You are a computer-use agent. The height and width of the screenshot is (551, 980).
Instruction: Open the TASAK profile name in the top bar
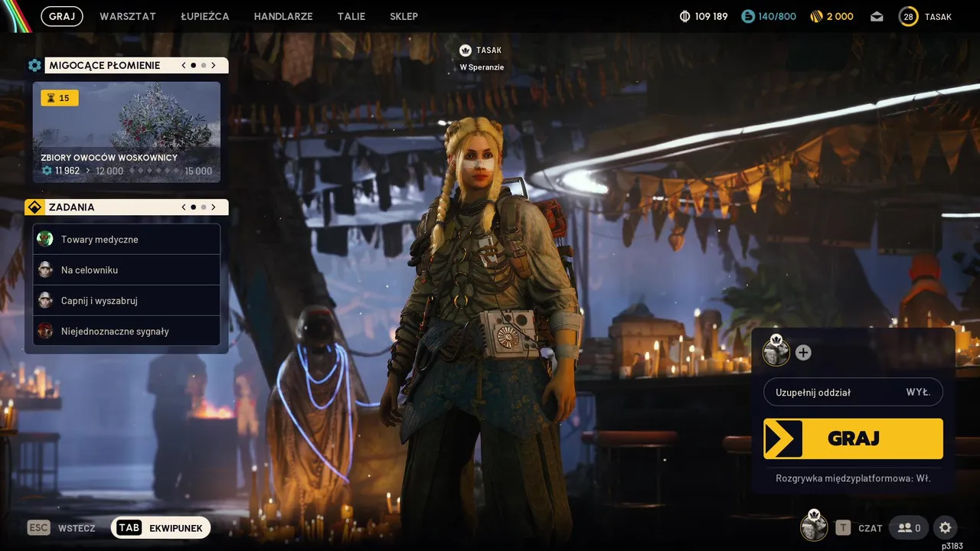[938, 16]
